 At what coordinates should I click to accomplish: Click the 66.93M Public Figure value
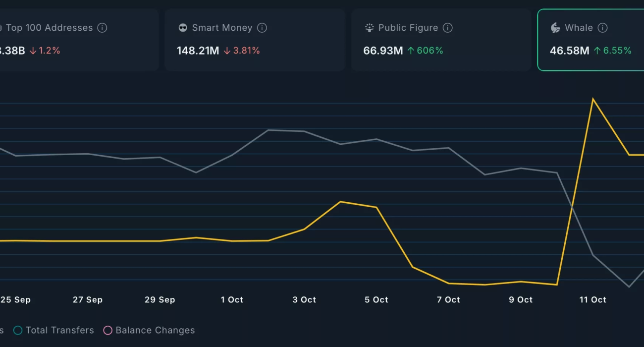click(383, 51)
